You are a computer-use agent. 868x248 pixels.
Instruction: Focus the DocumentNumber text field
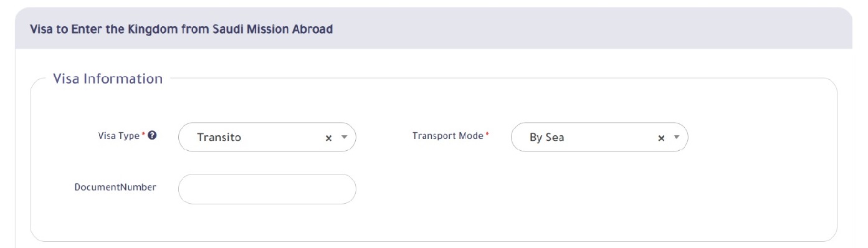(267, 189)
